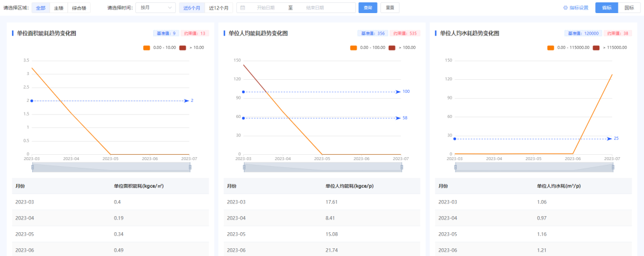Click the 单位人均能耗(kgce/p) column header
Viewport: 644px width, 256px height.
(x=349, y=186)
